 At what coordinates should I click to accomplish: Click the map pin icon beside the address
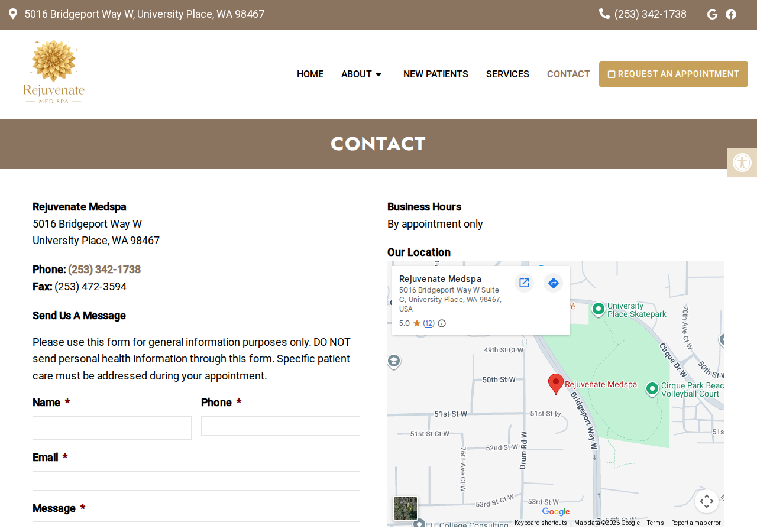point(13,14)
